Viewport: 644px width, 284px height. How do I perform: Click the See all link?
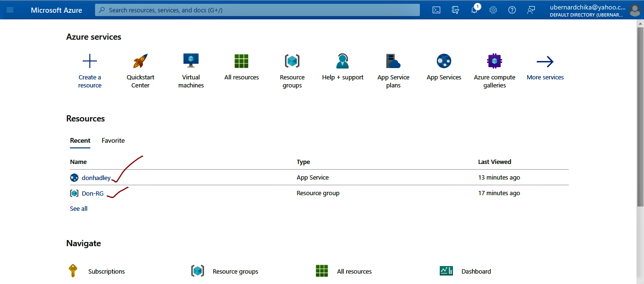78,208
